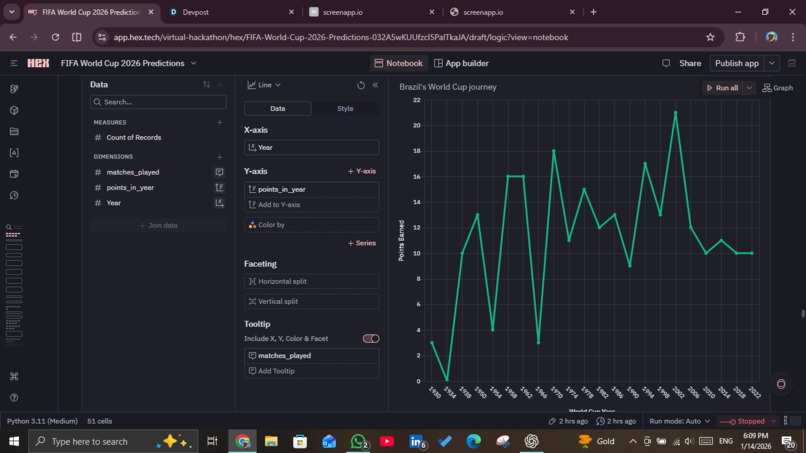Open LinkedIn from the taskbar

tap(416, 441)
